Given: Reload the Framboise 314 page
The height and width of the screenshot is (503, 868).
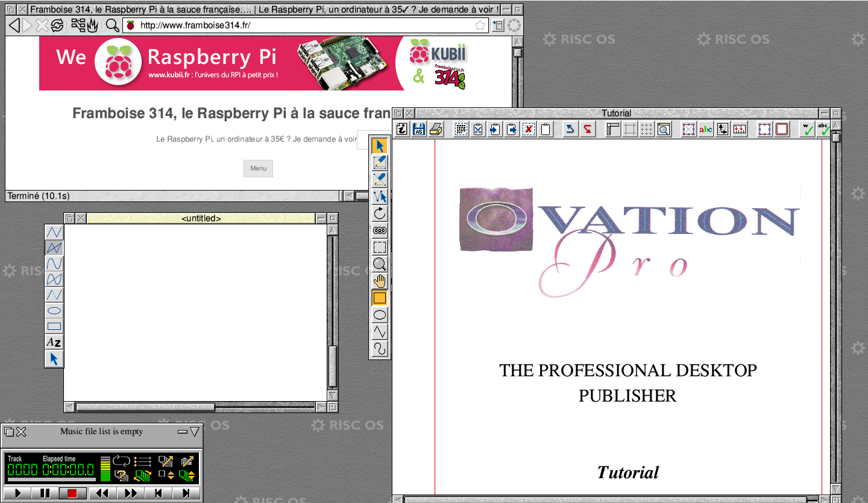Looking at the screenshot, I should click(x=57, y=25).
